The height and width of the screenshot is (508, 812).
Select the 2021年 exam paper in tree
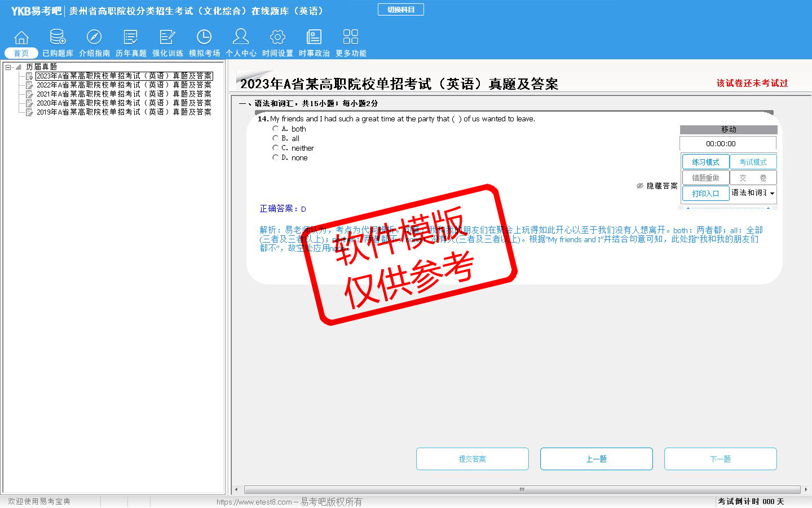[x=123, y=94]
